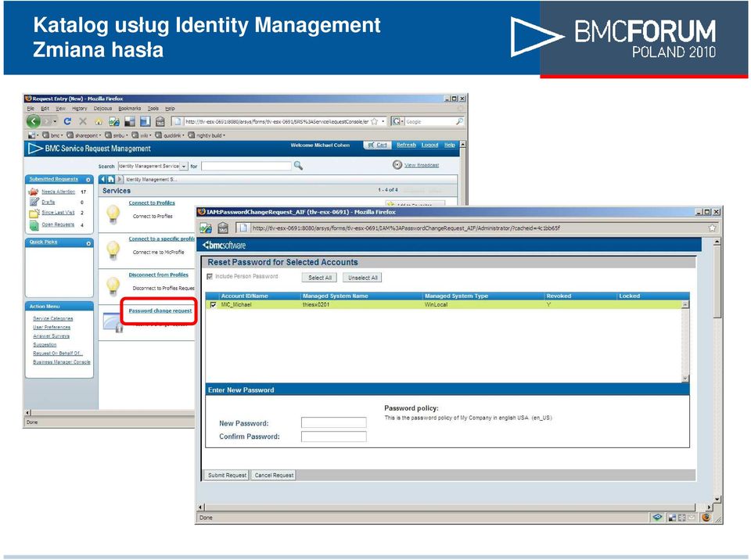This screenshot has height=560, width=751.
Task: Click the TAG icon in password change window
Action: click(x=223, y=228)
